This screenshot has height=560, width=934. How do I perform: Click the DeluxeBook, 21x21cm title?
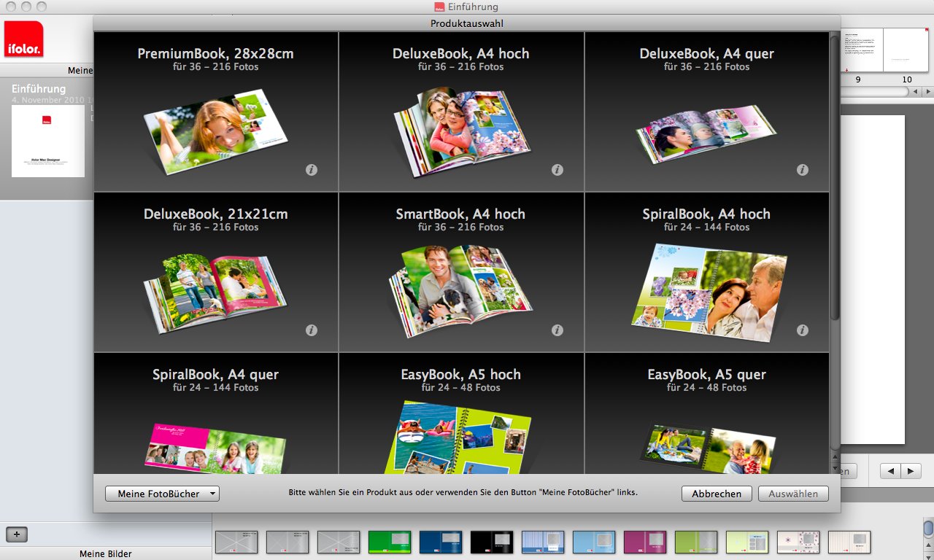[216, 214]
